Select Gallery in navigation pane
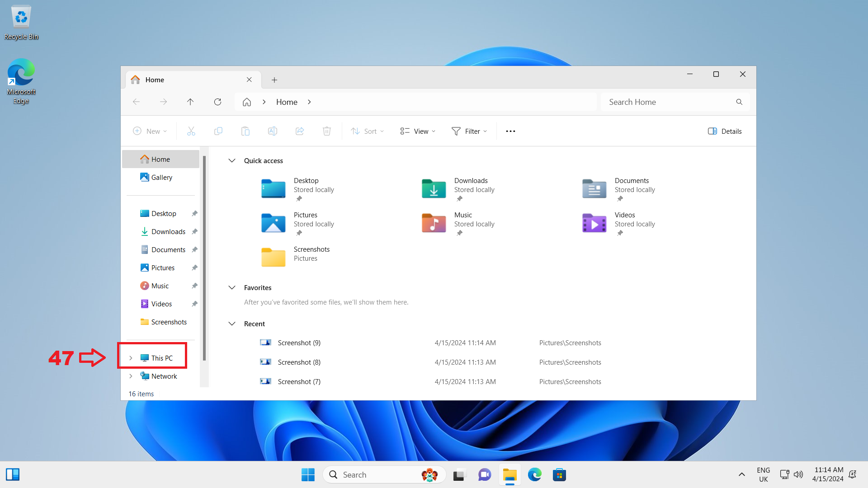The height and width of the screenshot is (488, 868). click(161, 178)
